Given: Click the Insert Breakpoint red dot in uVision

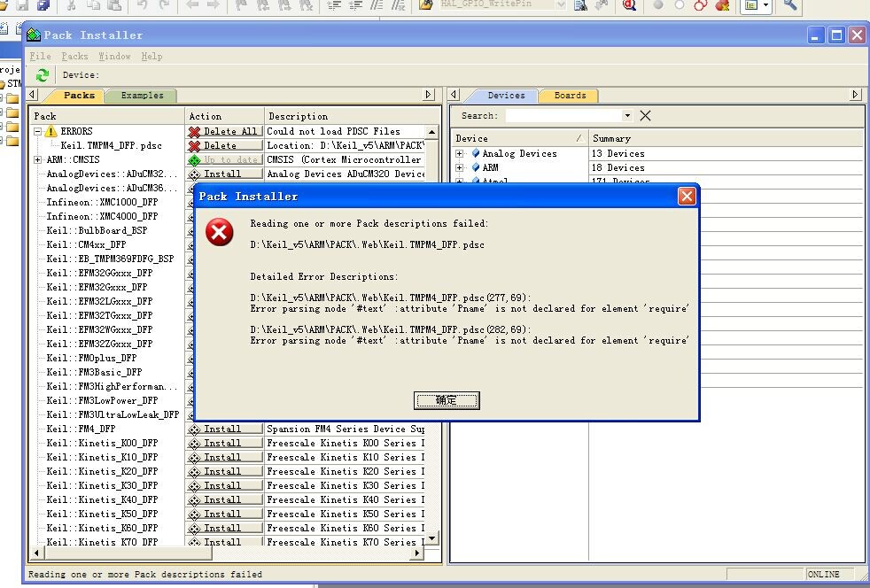Looking at the screenshot, I should click(x=658, y=5).
